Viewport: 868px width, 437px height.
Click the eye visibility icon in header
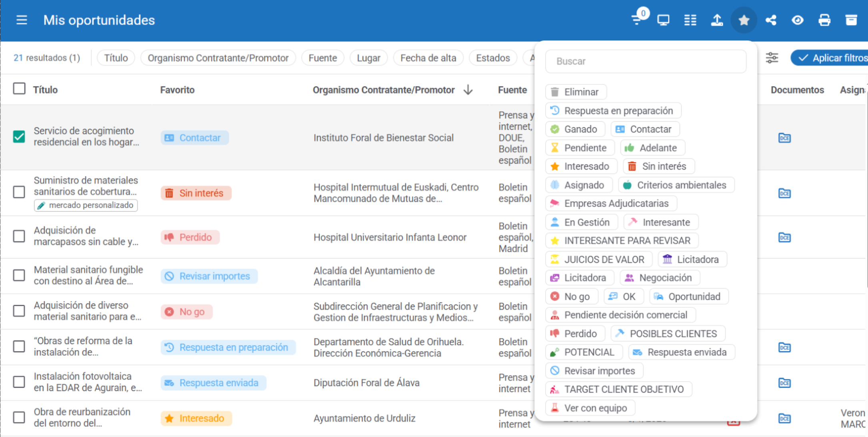coord(798,20)
